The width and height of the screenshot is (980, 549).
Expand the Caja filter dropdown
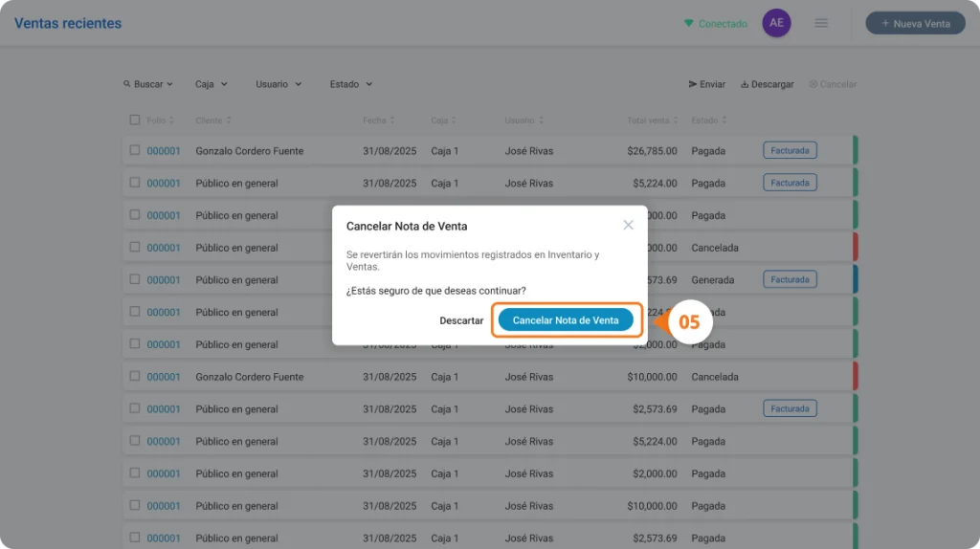click(212, 84)
